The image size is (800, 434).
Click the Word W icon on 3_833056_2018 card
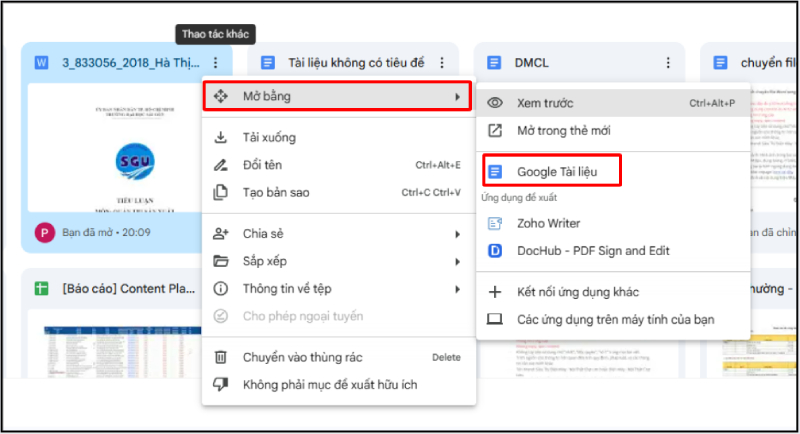point(41,63)
